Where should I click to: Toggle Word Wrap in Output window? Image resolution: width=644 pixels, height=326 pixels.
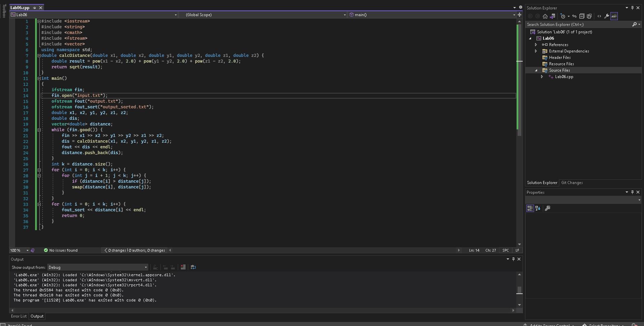(193, 267)
